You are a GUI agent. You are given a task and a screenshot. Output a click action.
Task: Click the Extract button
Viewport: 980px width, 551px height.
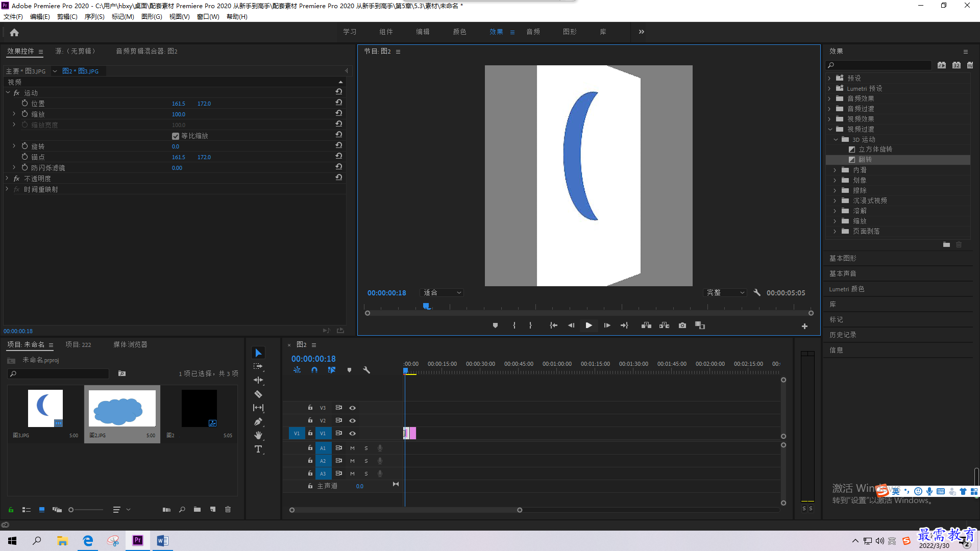point(664,325)
